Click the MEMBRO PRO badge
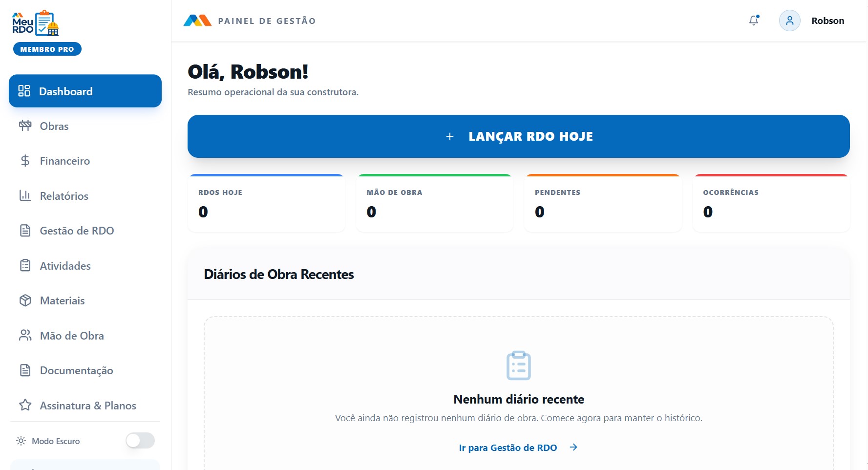This screenshot has width=868, height=470. (47, 49)
